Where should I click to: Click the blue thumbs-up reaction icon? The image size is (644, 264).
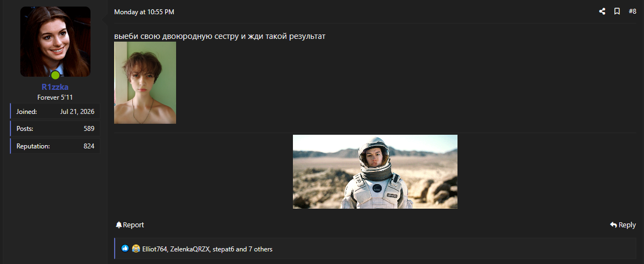pyautogui.click(x=125, y=249)
